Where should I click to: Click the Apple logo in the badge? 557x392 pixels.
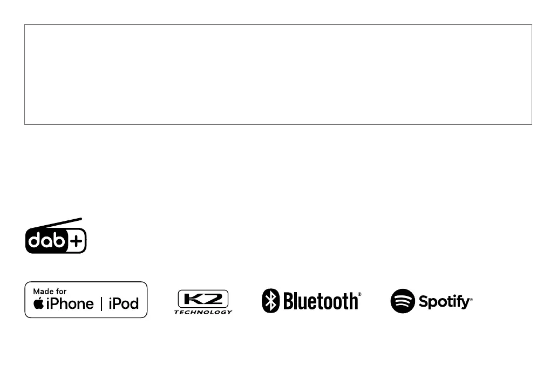[38, 303]
